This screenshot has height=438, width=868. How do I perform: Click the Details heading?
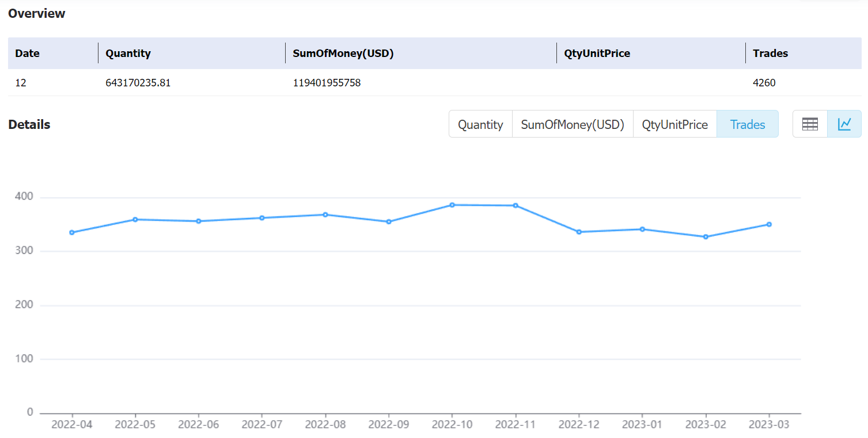(29, 124)
